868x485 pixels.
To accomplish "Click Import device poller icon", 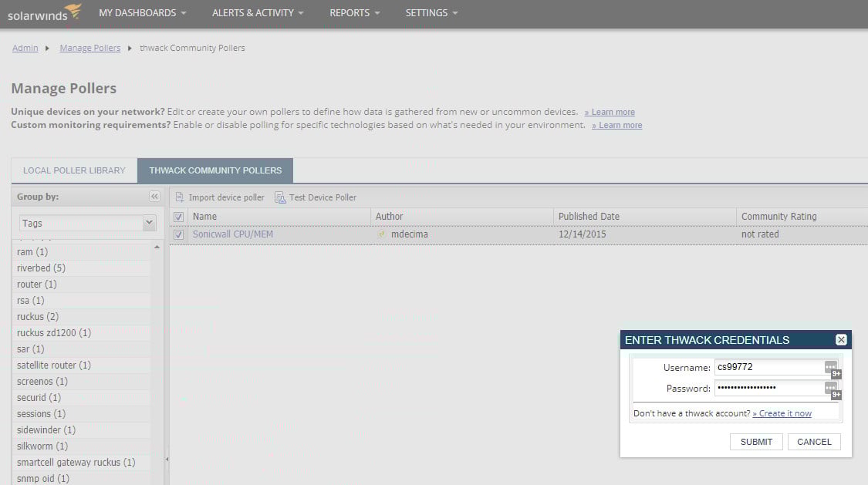I will coord(179,197).
